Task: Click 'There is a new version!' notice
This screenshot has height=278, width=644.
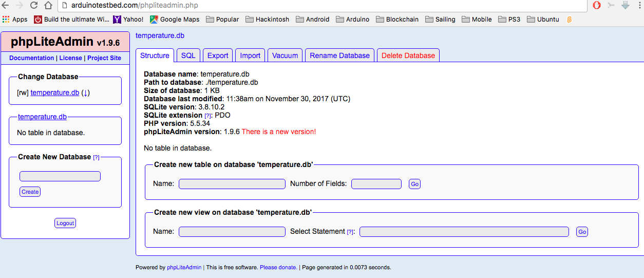Action: 279,132
